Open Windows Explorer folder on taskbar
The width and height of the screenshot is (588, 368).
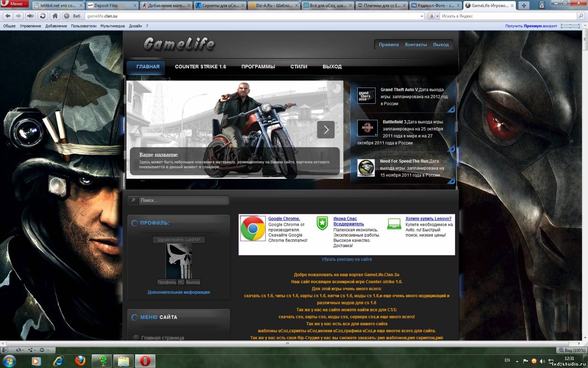click(x=124, y=361)
